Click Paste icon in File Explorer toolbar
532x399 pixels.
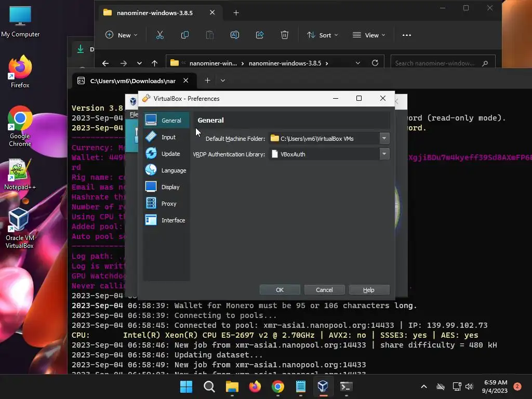[210, 35]
